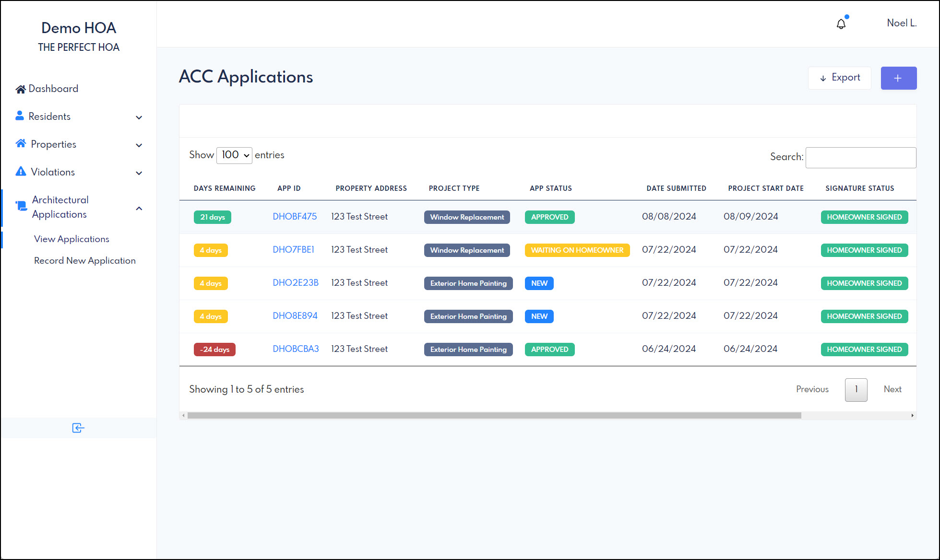Click the Properties house icon
The height and width of the screenshot is (560, 940).
pos(20,143)
